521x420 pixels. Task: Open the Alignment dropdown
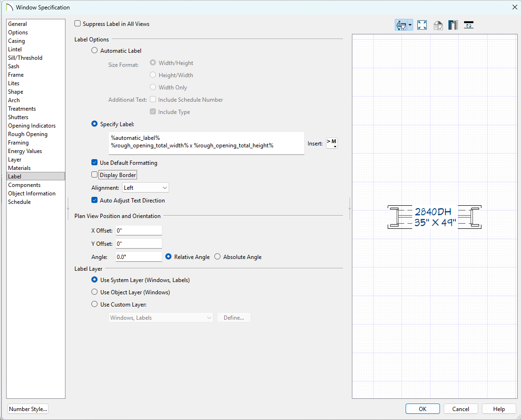click(145, 188)
